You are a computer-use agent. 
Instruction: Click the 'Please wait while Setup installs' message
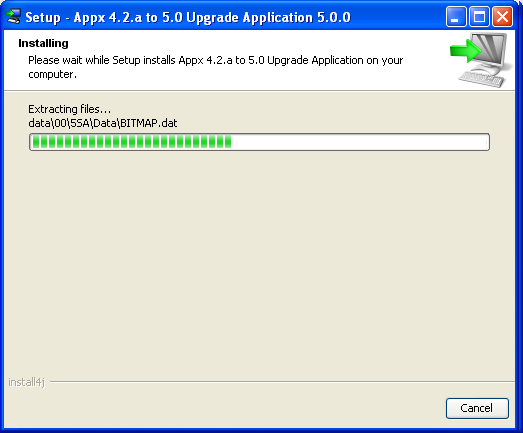click(102, 60)
